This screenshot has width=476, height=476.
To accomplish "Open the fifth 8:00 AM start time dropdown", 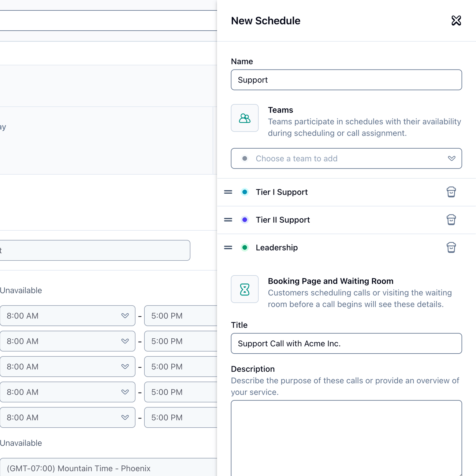I will click(x=67, y=417).
